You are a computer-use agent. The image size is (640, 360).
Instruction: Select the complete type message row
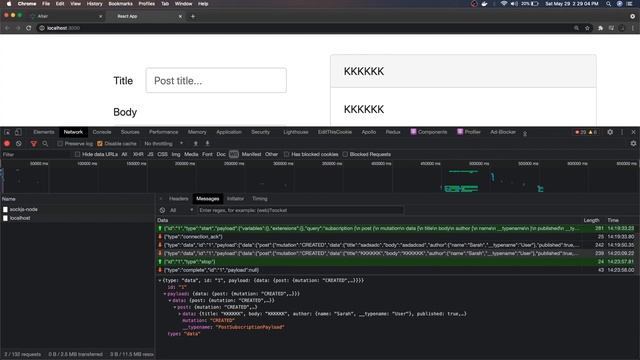(x=397, y=270)
